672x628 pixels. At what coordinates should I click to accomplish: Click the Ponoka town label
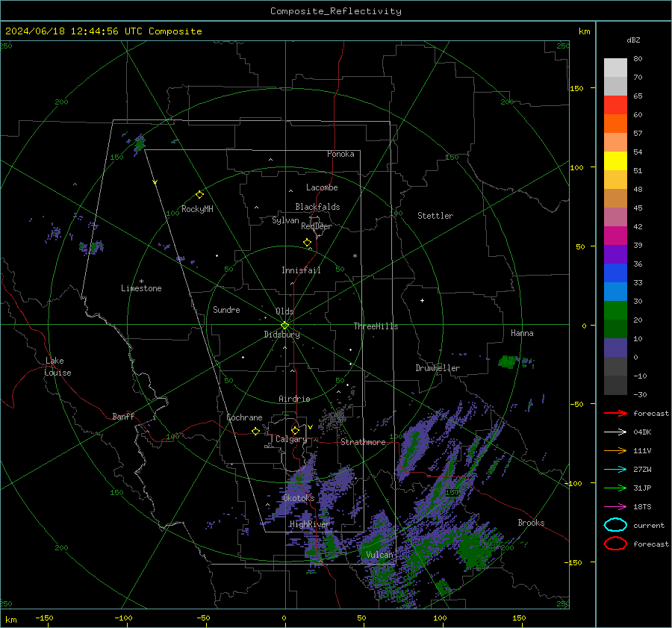(340, 154)
